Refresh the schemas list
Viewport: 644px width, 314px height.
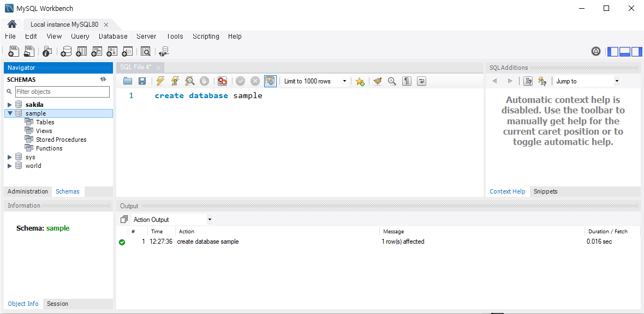coord(103,79)
